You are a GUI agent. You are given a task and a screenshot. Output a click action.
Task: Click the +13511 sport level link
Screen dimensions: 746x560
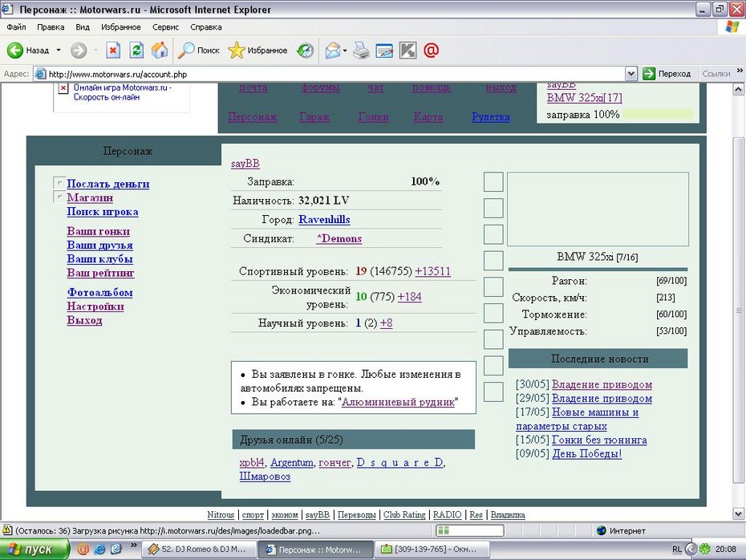(x=433, y=271)
